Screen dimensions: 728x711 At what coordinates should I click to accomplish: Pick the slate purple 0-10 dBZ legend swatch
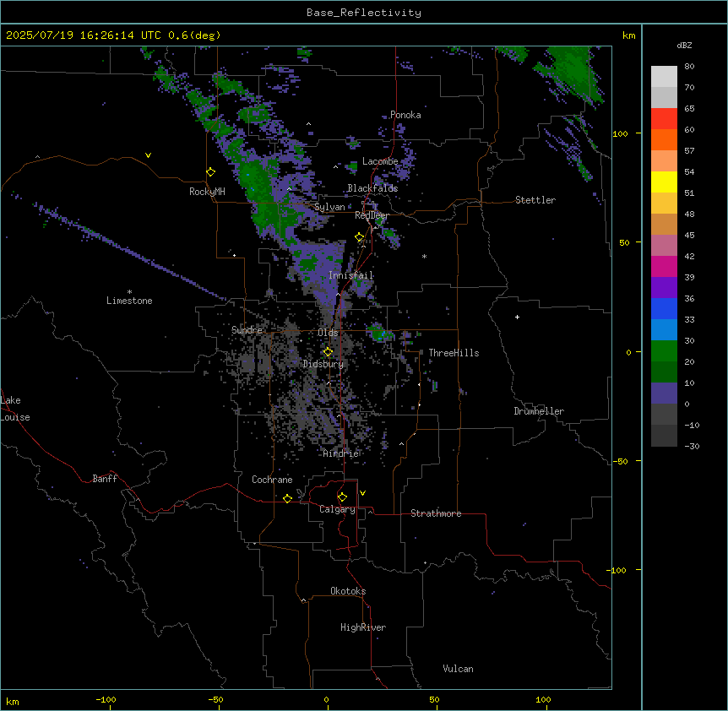pos(664,393)
